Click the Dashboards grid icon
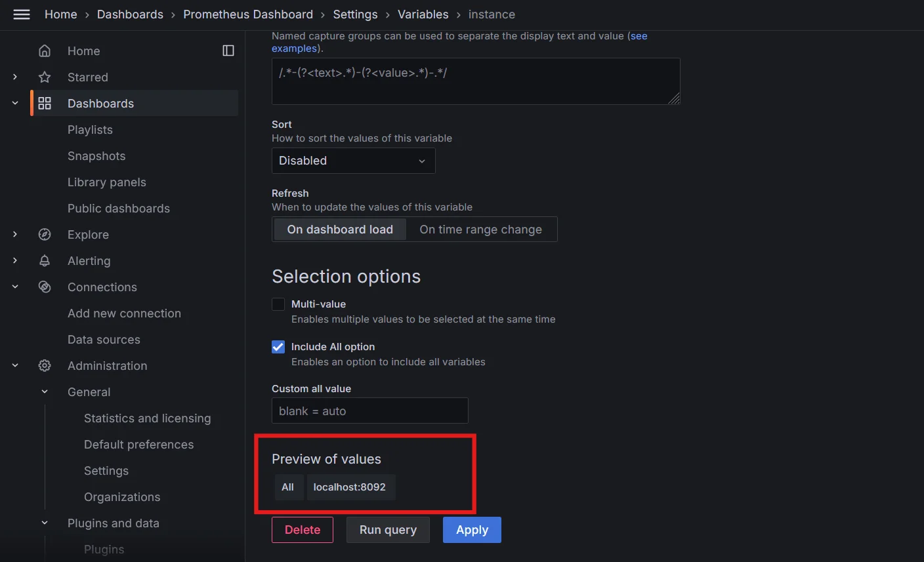The width and height of the screenshot is (924, 562). pyautogui.click(x=45, y=104)
